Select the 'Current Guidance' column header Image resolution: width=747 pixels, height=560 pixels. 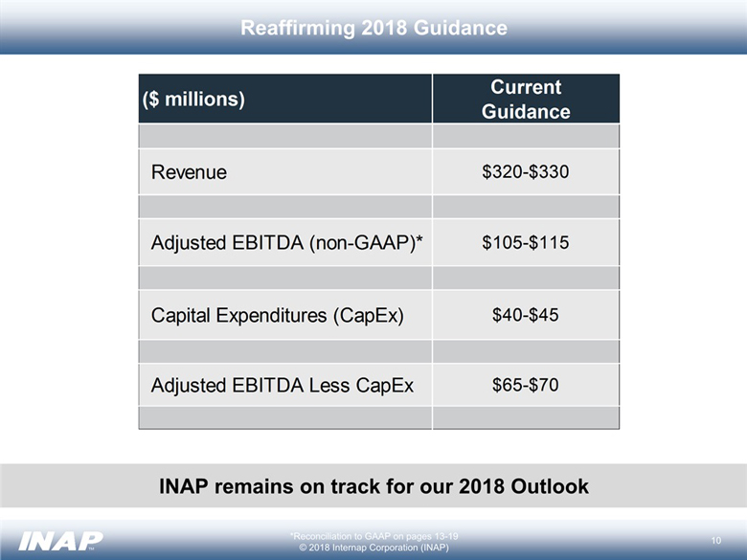pyautogui.click(x=525, y=99)
